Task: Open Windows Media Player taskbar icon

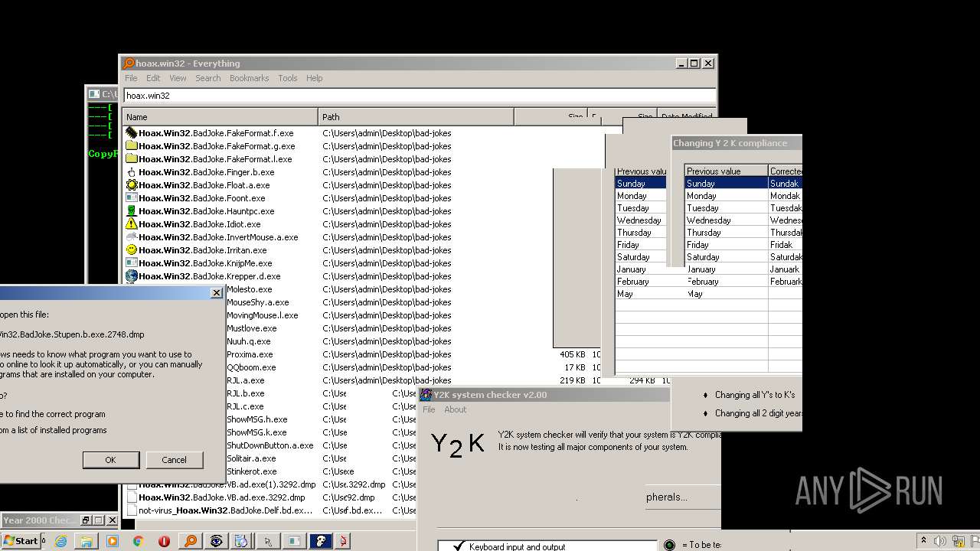Action: click(x=113, y=541)
